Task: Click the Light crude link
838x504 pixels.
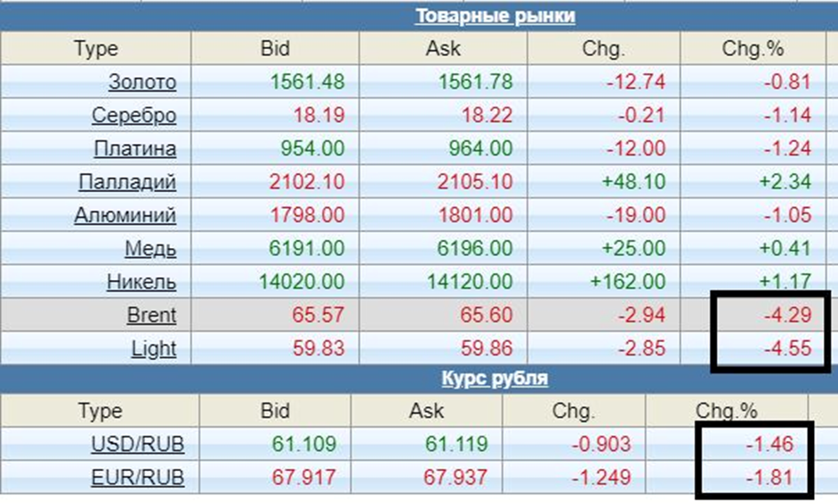Action: pyautogui.click(x=155, y=348)
